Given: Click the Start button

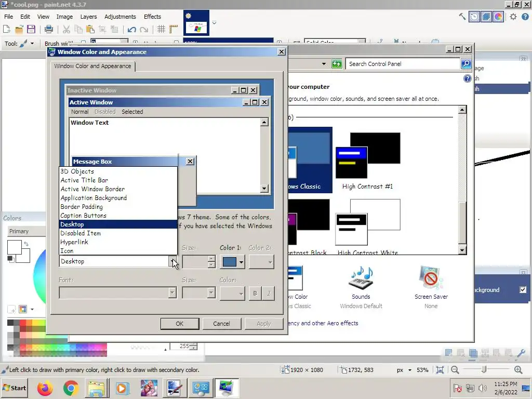Looking at the screenshot, I should tap(14, 388).
